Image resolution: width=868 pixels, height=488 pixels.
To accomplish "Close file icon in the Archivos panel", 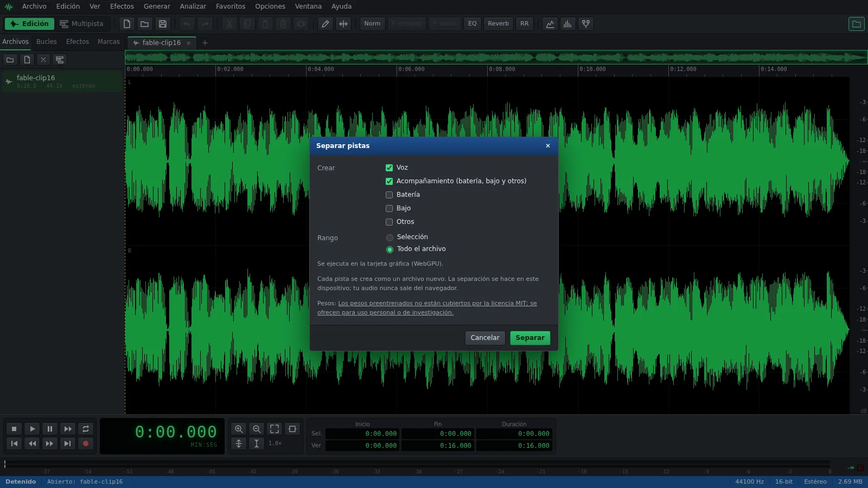I will (43, 60).
